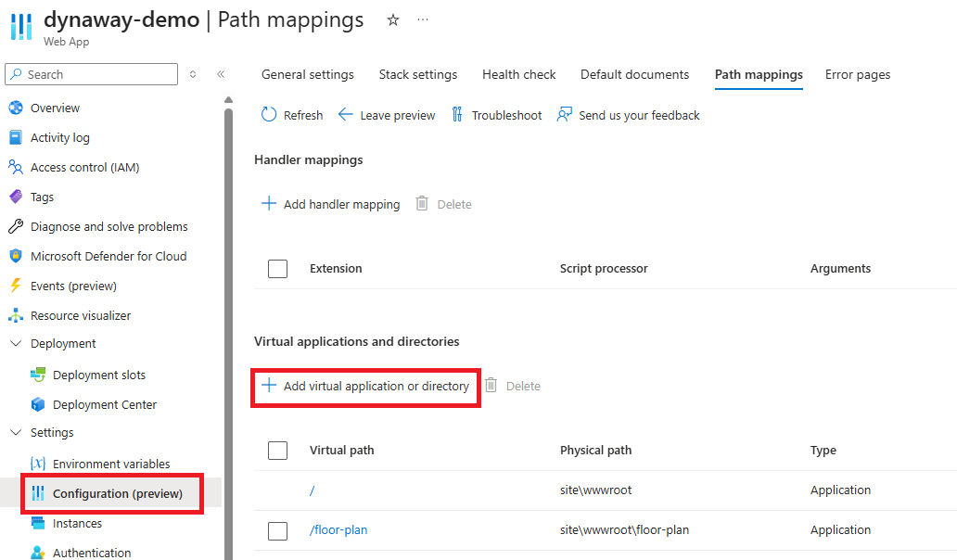The height and width of the screenshot is (560, 957).
Task: Open the /floor-plan virtual path link
Action: click(x=338, y=530)
